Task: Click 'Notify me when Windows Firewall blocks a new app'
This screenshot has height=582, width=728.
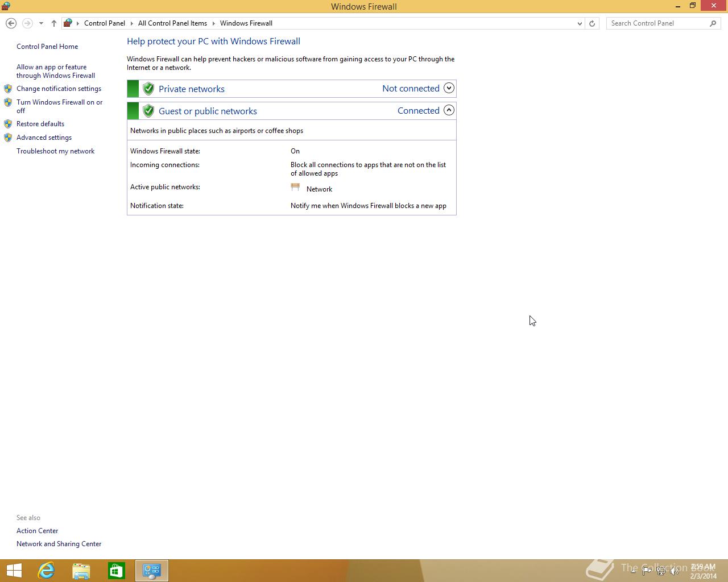Action: [x=369, y=206]
